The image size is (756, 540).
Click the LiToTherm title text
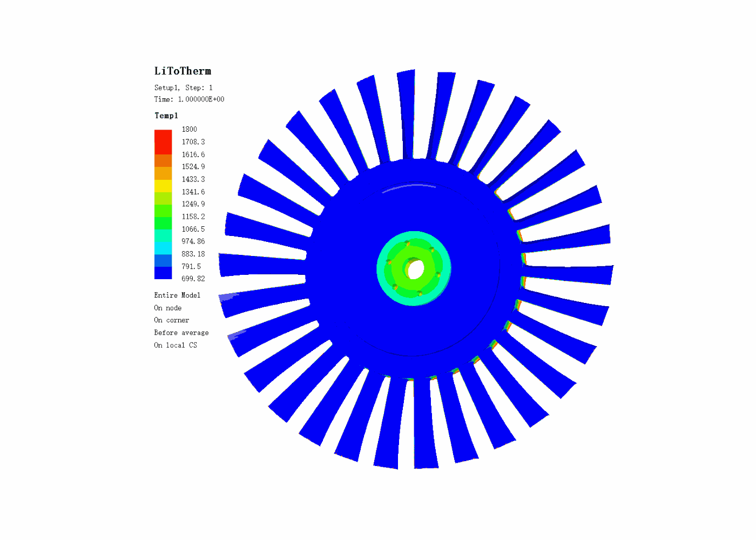pyautogui.click(x=183, y=71)
